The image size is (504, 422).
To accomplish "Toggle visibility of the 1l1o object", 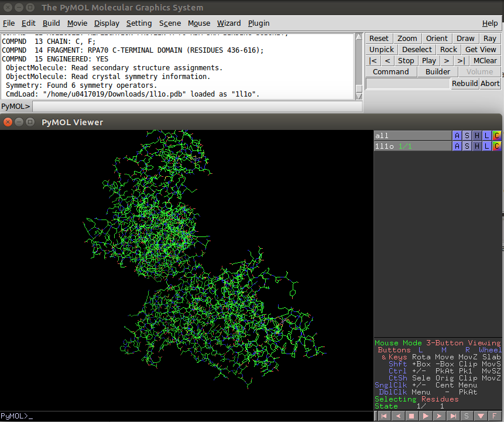I will click(413, 146).
